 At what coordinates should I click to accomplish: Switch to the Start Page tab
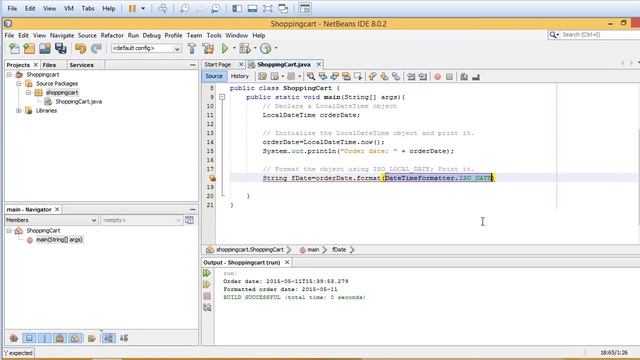pyautogui.click(x=218, y=64)
